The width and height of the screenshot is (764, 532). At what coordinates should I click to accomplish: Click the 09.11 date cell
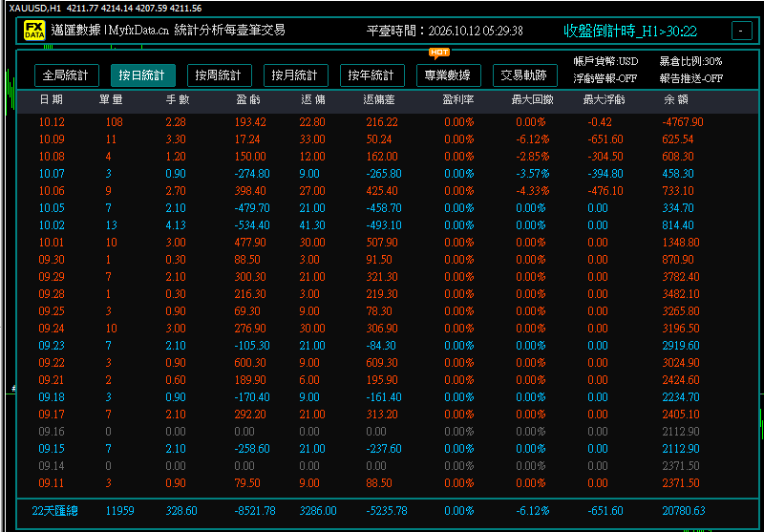pos(52,483)
